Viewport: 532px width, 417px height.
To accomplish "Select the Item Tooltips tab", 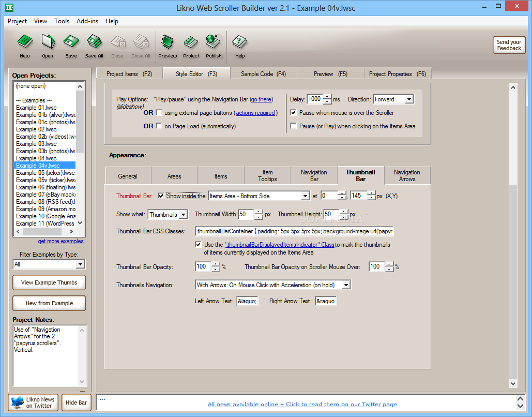I will [267, 175].
